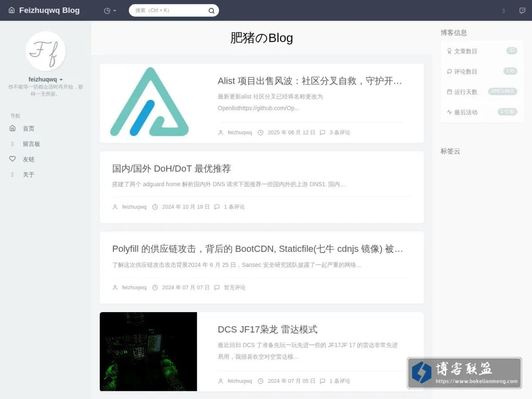
Task: Click the 评论数目 row
Action: click(x=482, y=71)
